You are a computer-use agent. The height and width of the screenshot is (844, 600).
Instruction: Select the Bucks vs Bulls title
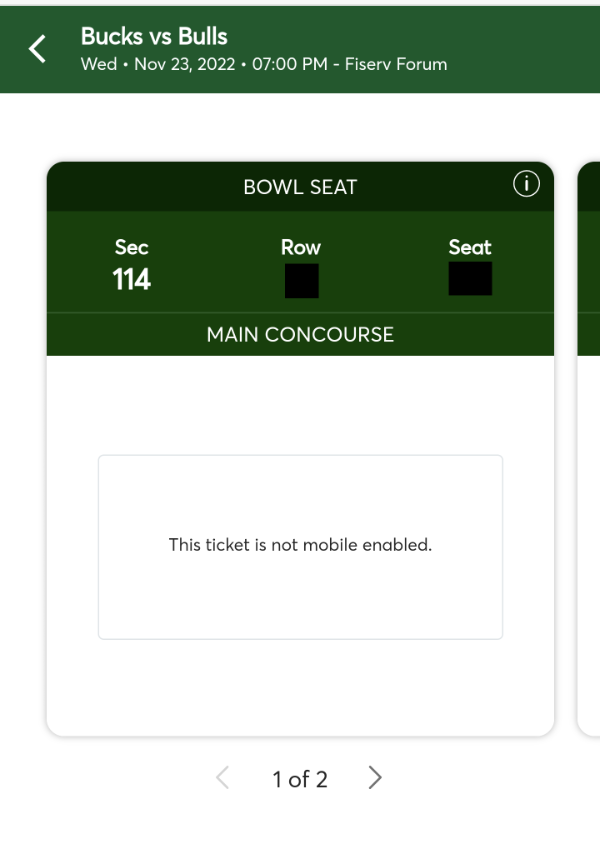click(x=154, y=37)
